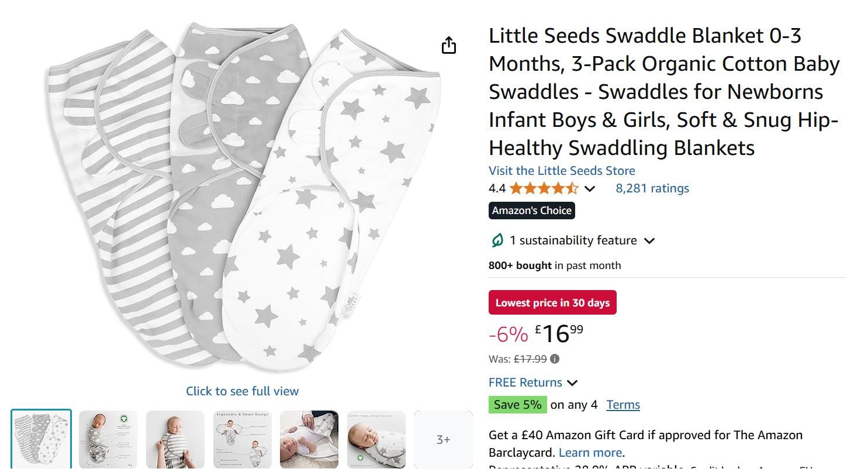
Task: Open the 3+ more images thumbnail
Action: [443, 439]
